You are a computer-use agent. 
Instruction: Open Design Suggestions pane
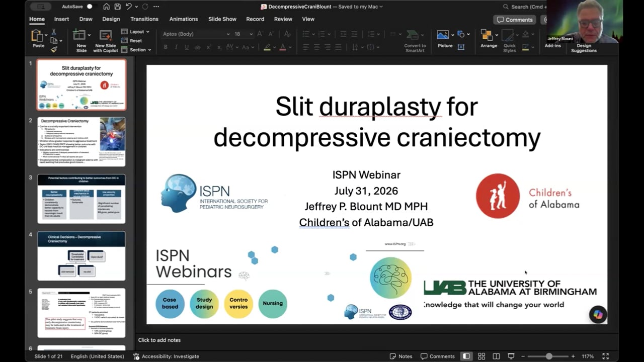pos(584,48)
